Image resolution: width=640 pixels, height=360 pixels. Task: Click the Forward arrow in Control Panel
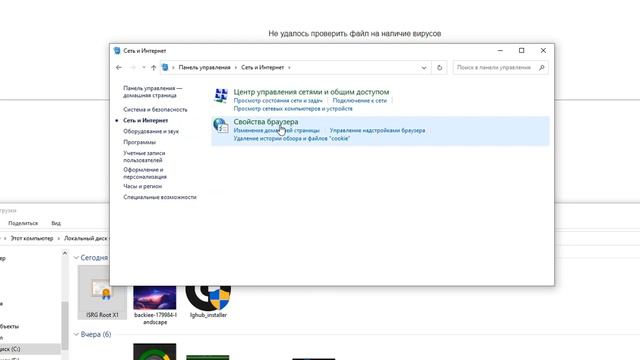tap(133, 67)
